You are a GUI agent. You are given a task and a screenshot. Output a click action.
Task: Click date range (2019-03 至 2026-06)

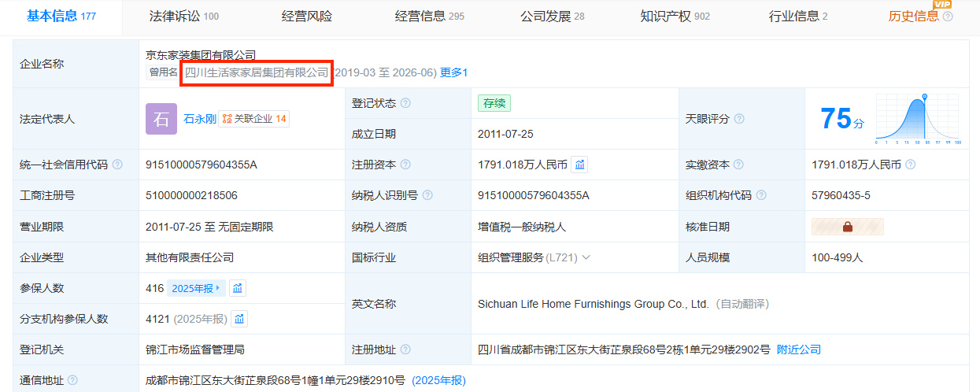click(384, 72)
